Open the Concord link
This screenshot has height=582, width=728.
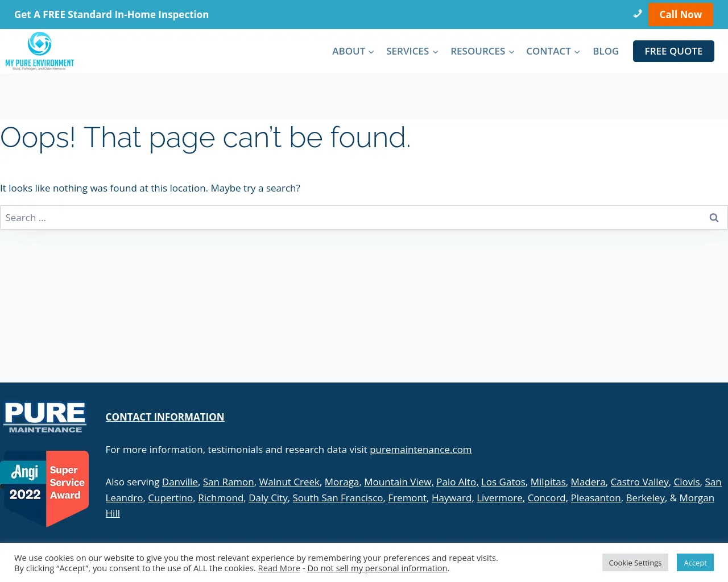pyautogui.click(x=547, y=498)
